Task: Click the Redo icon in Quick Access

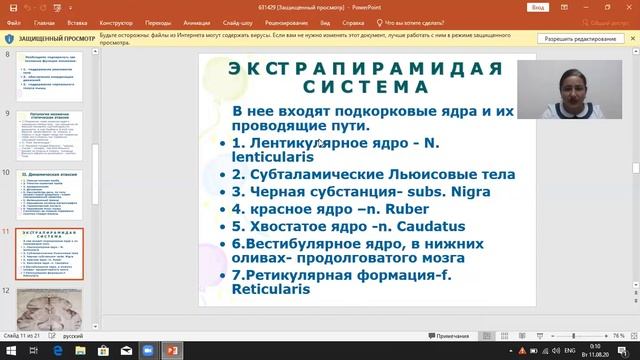Action: click(x=42, y=8)
